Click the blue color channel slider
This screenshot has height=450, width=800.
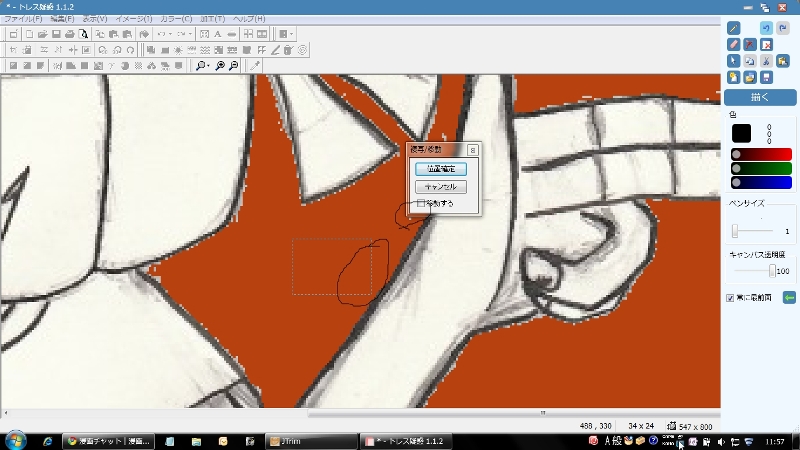point(761,182)
